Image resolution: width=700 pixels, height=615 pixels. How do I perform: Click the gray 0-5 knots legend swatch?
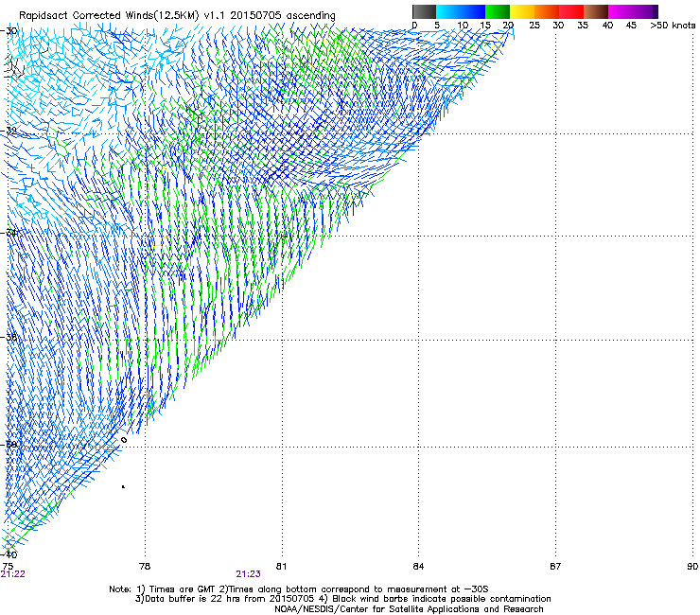click(x=424, y=11)
